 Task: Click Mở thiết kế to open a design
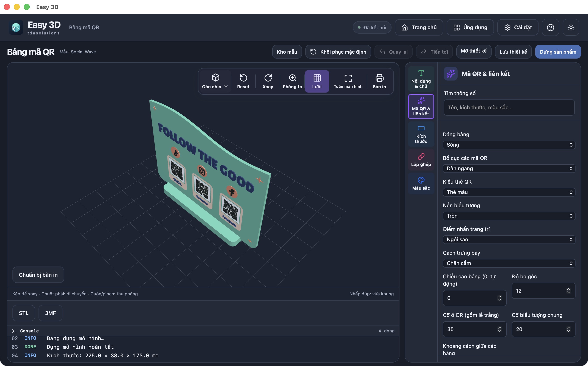point(474,51)
